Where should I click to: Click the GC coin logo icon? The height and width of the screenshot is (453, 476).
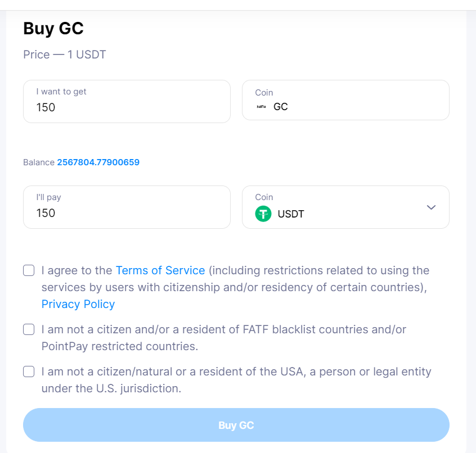pos(261,107)
